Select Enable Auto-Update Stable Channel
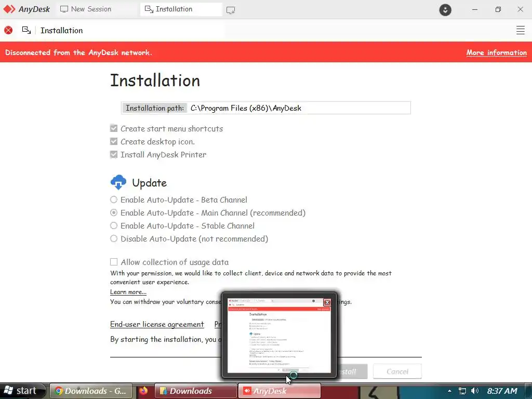 pos(114,225)
